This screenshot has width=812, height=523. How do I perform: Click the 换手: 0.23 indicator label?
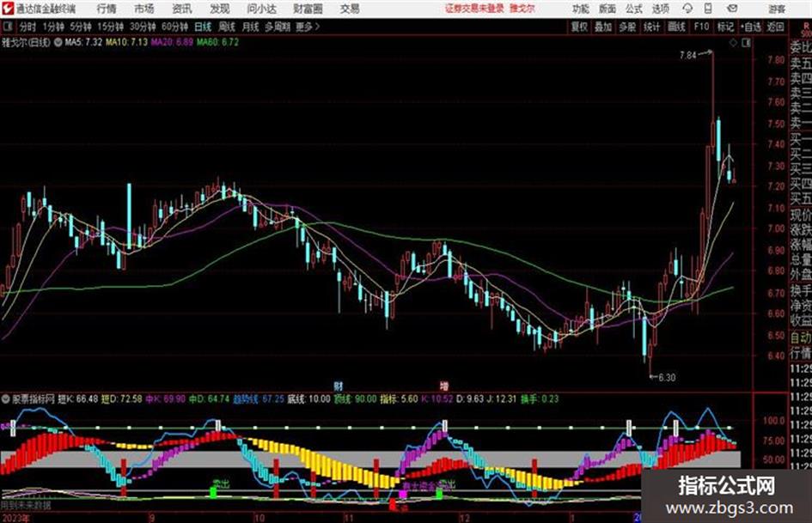[x=540, y=399]
